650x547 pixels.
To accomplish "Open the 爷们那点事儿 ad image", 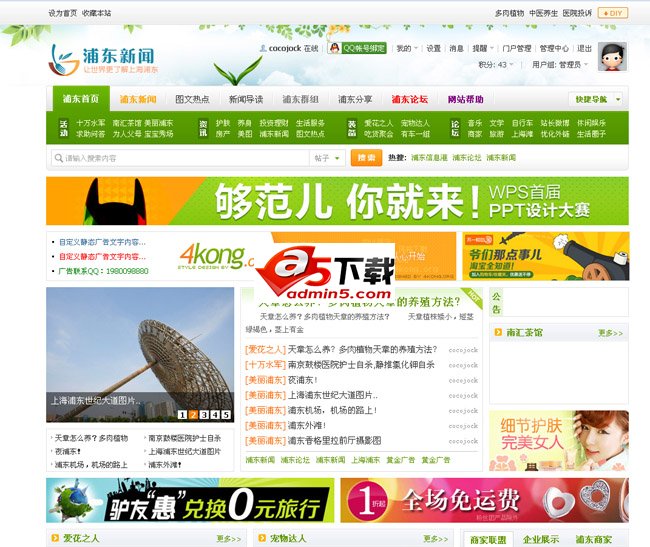I will tap(546, 256).
